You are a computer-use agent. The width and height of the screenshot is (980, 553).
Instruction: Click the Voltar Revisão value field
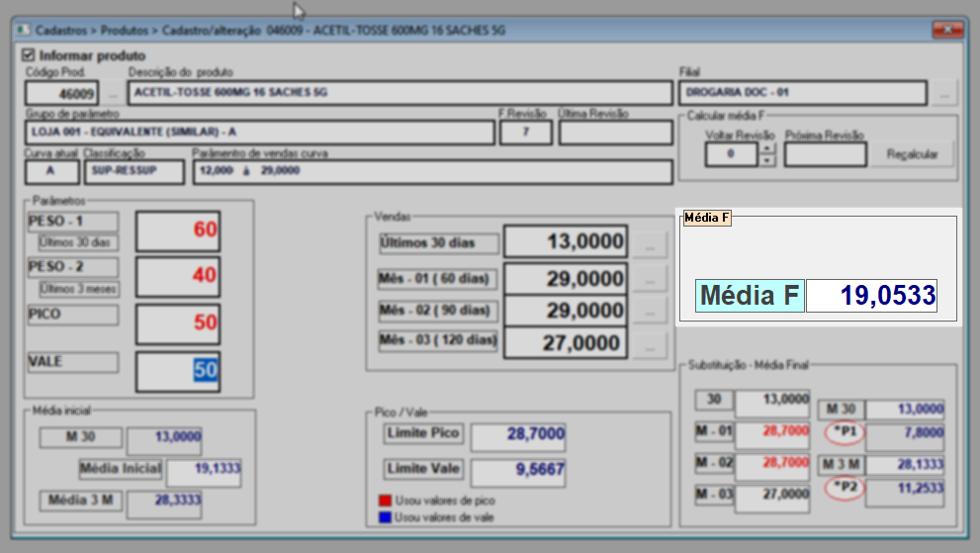pyautogui.click(x=731, y=154)
